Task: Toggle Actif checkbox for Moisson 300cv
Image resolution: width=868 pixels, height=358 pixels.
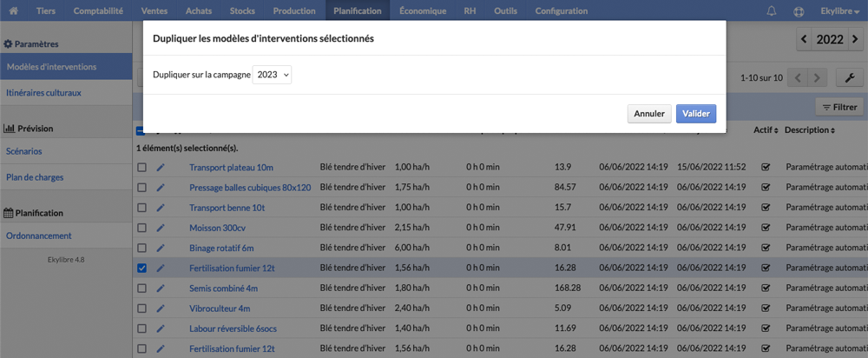Action: point(766,228)
